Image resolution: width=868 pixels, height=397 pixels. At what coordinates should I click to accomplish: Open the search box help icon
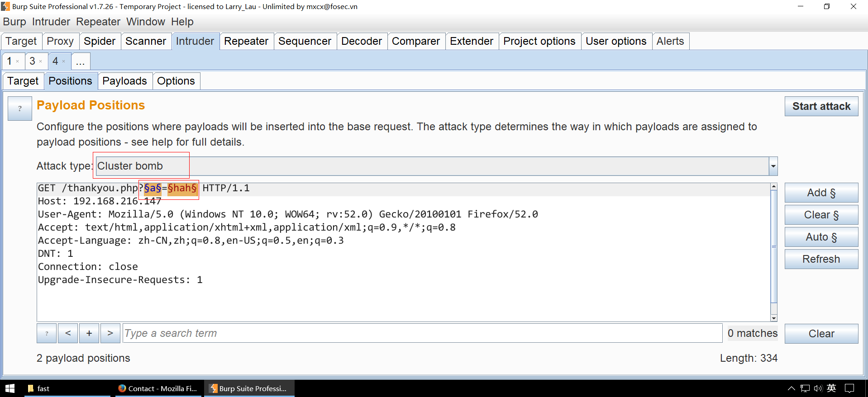[x=47, y=333]
